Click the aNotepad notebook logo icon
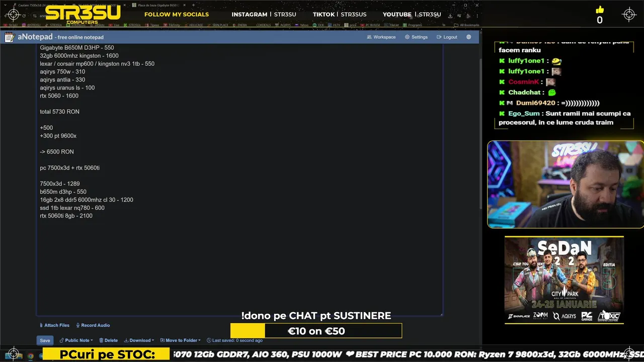Screen dimensions: 644x362 pyautogui.click(x=10, y=37)
